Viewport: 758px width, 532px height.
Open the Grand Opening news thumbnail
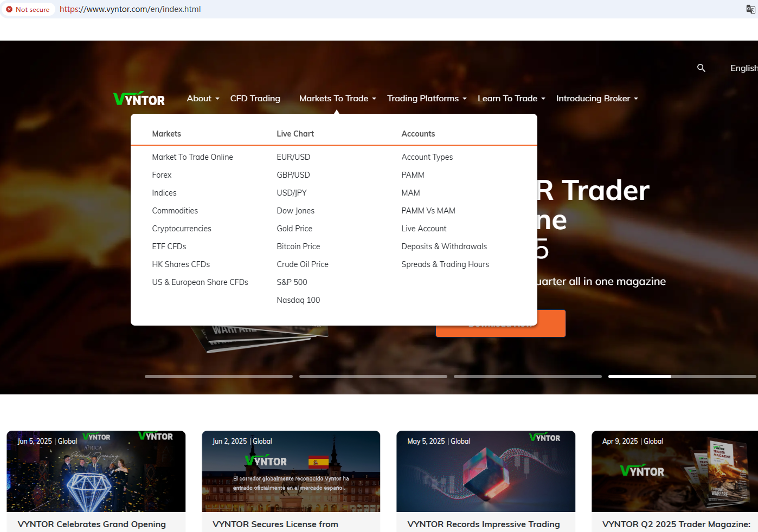pos(96,471)
